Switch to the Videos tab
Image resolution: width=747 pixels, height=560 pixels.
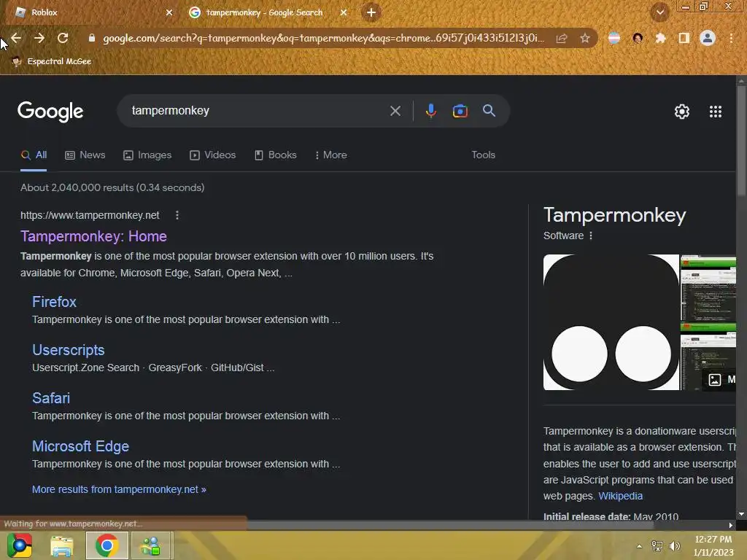pyautogui.click(x=212, y=155)
